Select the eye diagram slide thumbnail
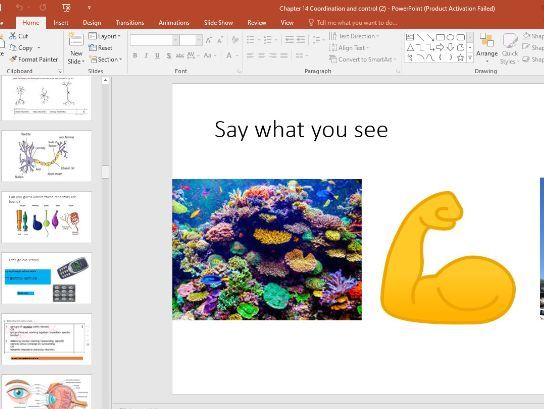The height and width of the screenshot is (409, 544). click(x=46, y=392)
